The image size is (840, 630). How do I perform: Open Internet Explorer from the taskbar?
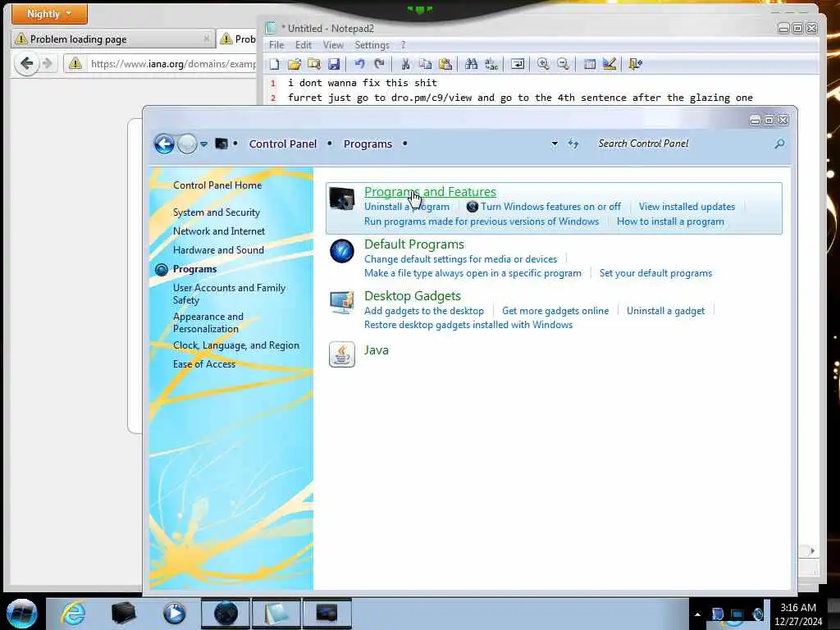coord(73,614)
